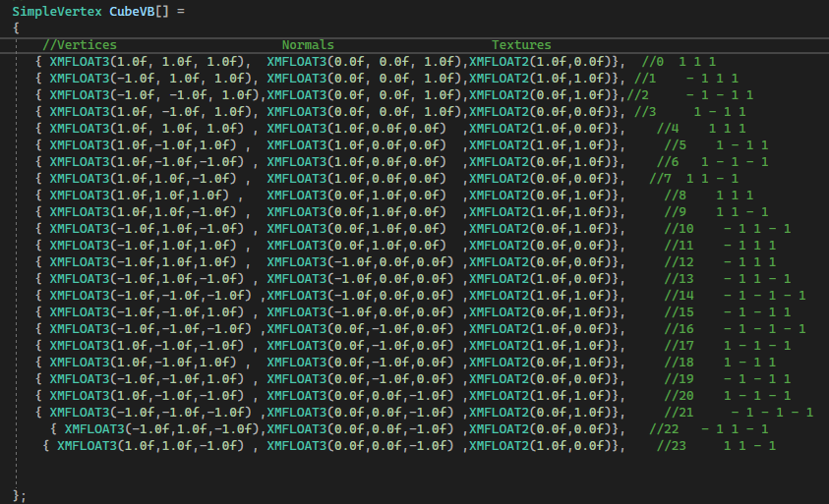Click the //Vertices comment header

[80, 45]
